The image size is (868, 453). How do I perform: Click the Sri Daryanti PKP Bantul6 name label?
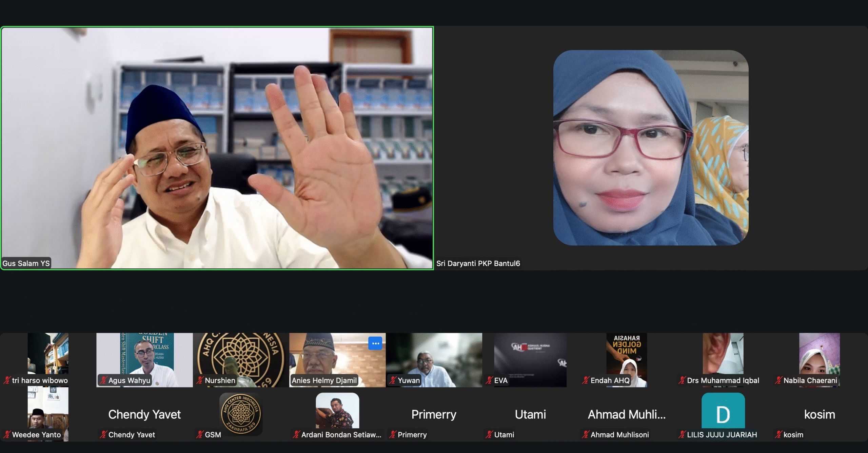point(478,263)
